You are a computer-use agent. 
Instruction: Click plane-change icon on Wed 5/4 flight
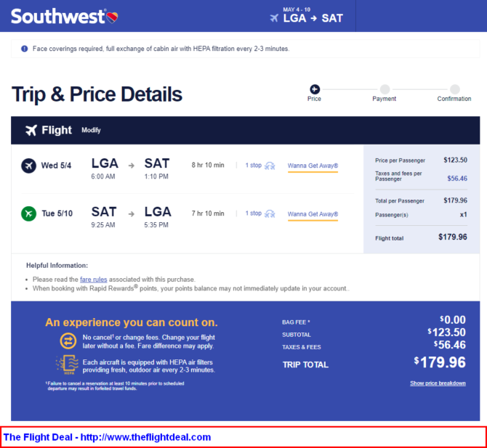(270, 166)
